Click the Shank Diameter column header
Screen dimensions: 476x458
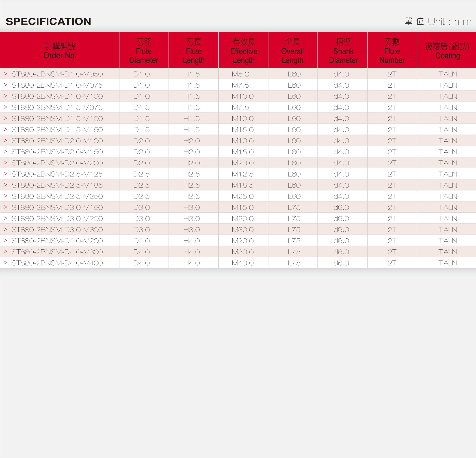[x=343, y=50]
